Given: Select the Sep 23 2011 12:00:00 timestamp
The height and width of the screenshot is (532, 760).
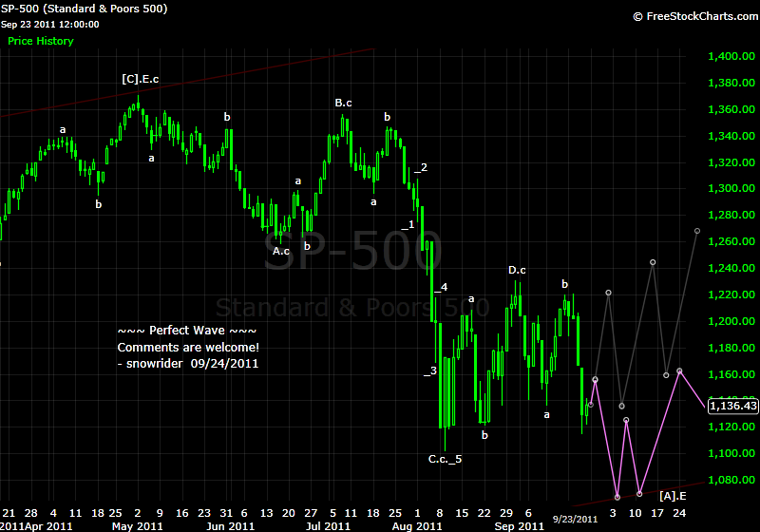Looking at the screenshot, I should pyautogui.click(x=49, y=25).
